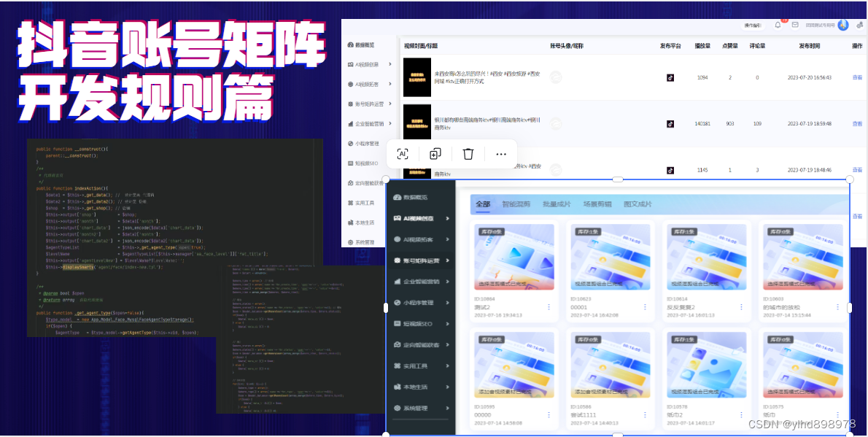Click 本地生活 icon in the white sidebar
The image size is (868, 437).
click(350, 223)
